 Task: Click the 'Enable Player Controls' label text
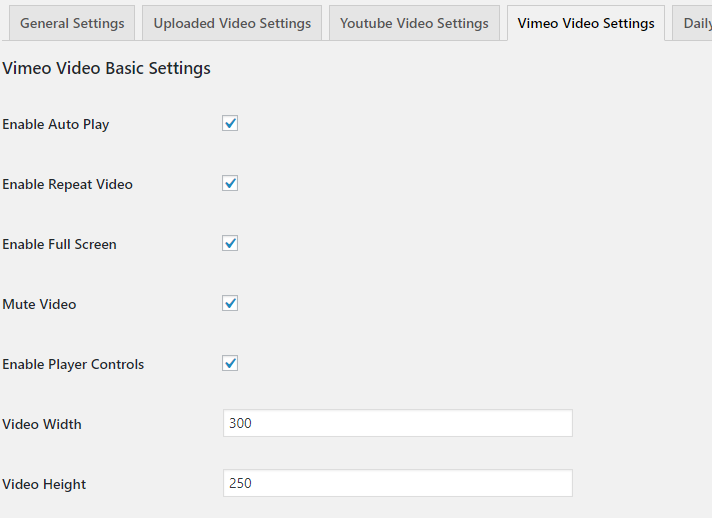coord(73,365)
